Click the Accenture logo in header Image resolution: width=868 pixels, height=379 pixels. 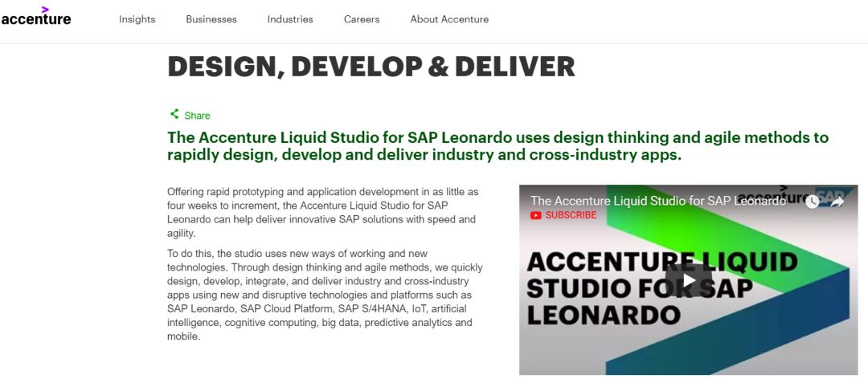(36, 17)
